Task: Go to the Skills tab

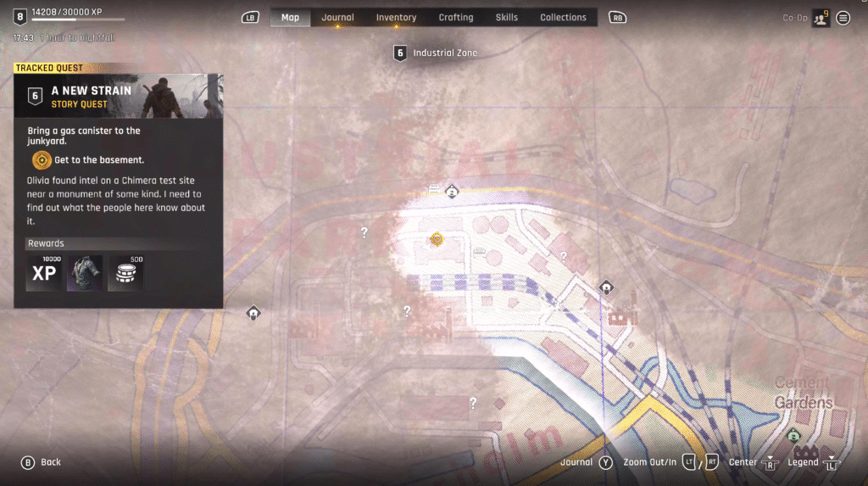Action: click(507, 18)
